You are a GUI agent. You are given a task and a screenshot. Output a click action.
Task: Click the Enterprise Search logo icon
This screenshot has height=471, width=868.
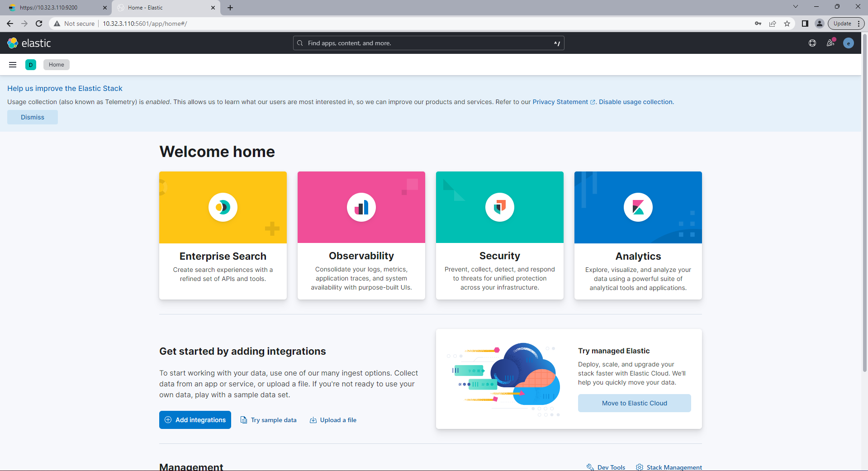click(223, 207)
